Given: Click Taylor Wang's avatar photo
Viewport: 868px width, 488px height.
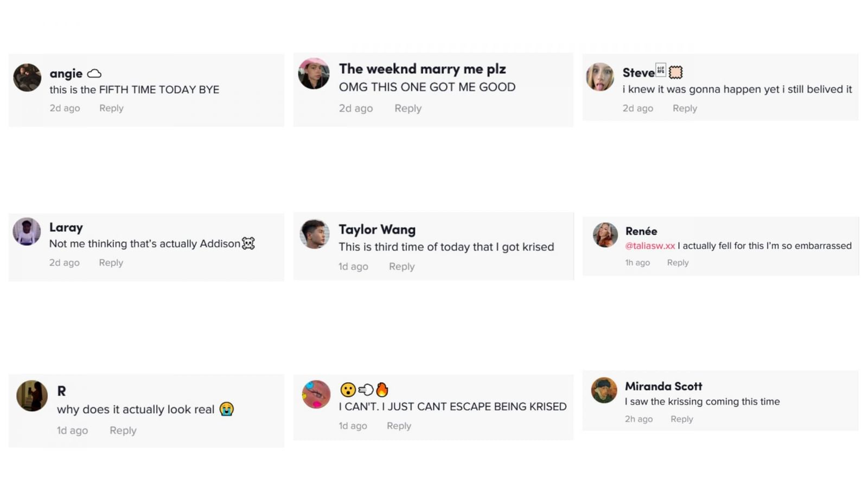Looking at the screenshot, I should coord(315,234).
